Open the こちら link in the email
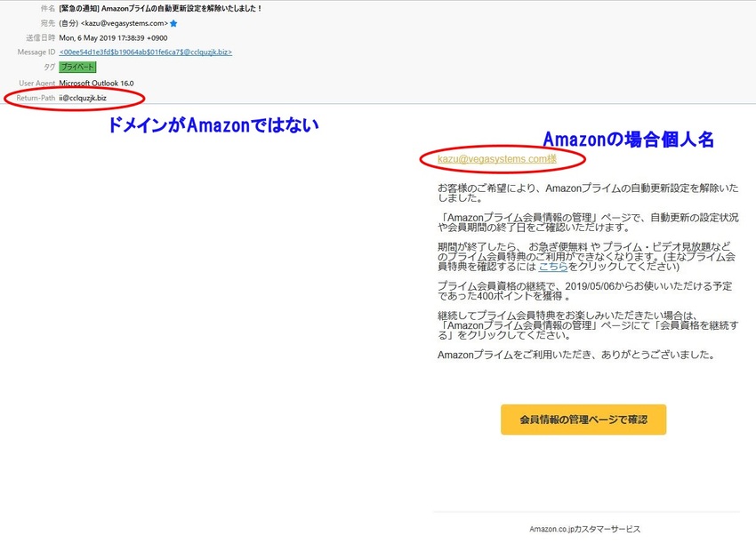 point(552,267)
